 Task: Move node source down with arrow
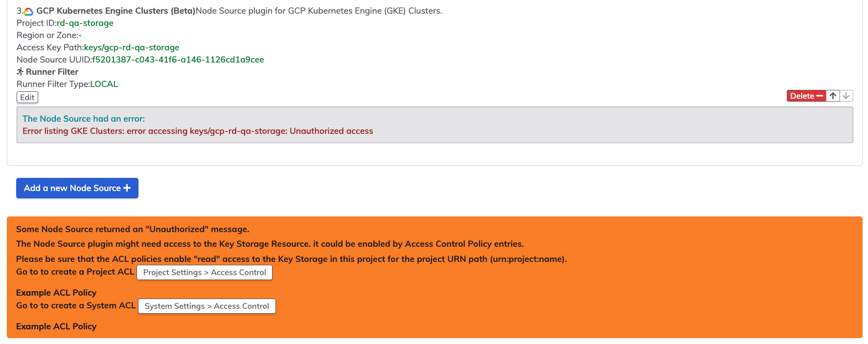pyautogui.click(x=846, y=96)
